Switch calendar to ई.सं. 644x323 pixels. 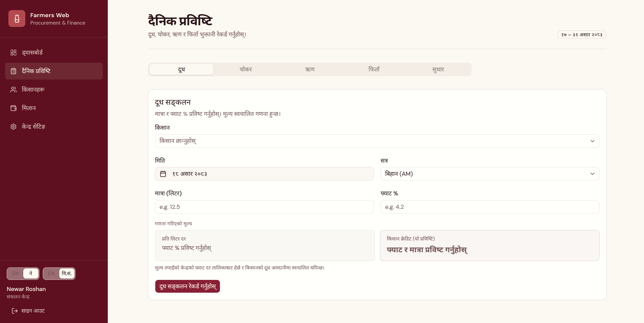pos(52,273)
